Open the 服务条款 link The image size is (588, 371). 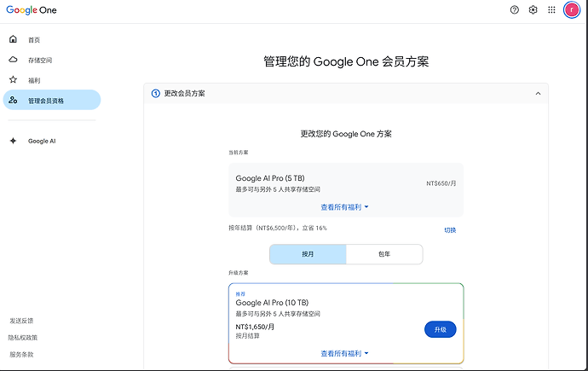(x=21, y=355)
